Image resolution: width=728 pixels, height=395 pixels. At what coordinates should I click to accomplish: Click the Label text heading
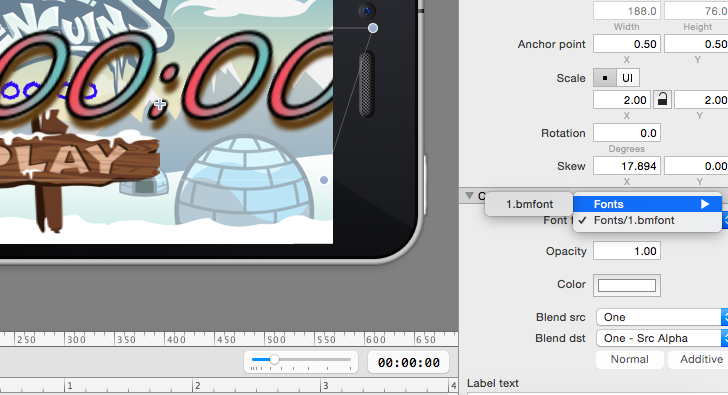coord(493,383)
